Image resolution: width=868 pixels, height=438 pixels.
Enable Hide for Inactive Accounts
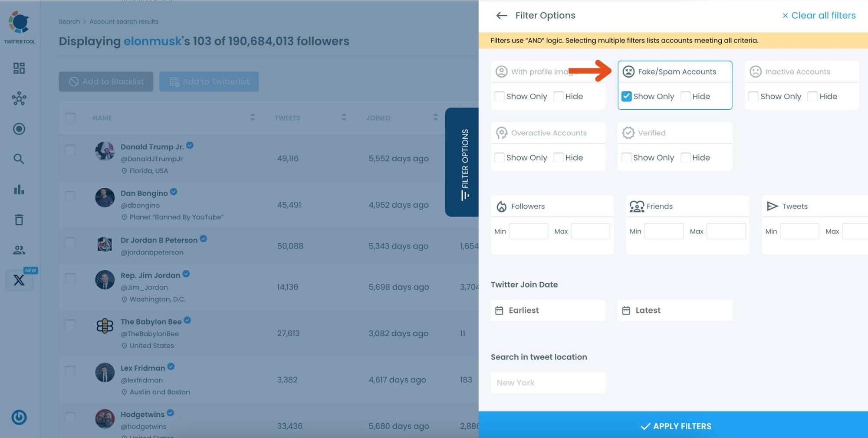pos(812,96)
